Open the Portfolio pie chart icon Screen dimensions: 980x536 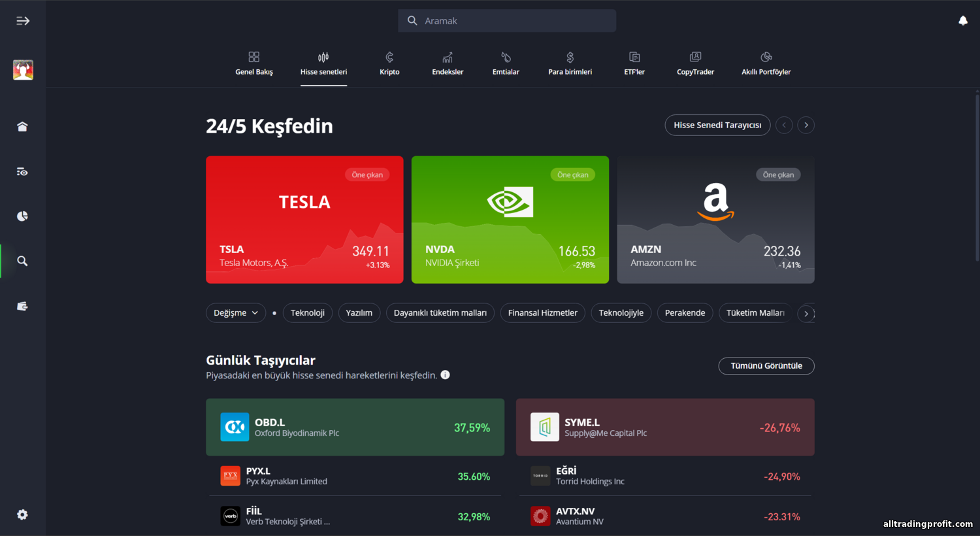(22, 216)
